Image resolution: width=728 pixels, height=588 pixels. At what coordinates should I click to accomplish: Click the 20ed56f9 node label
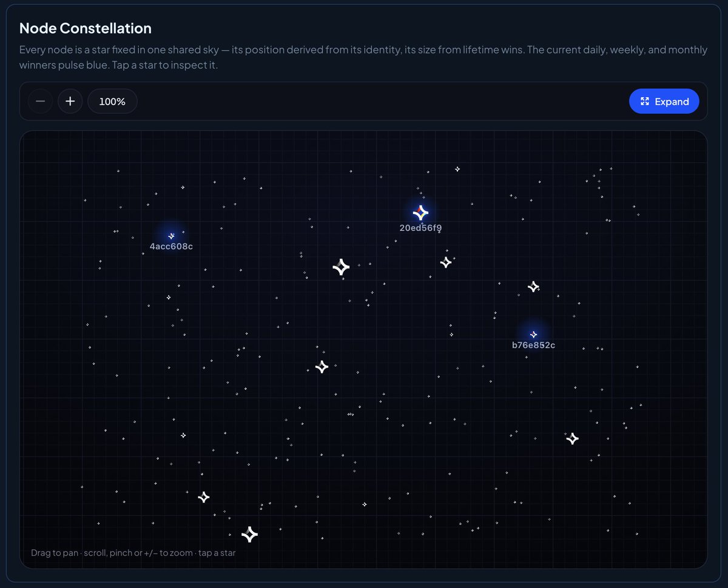420,228
